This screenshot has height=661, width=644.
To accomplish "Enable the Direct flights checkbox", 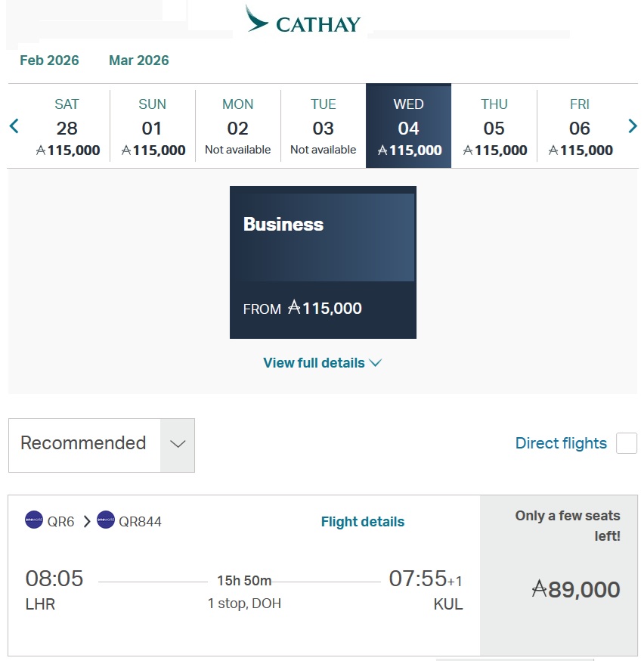I will tap(627, 443).
